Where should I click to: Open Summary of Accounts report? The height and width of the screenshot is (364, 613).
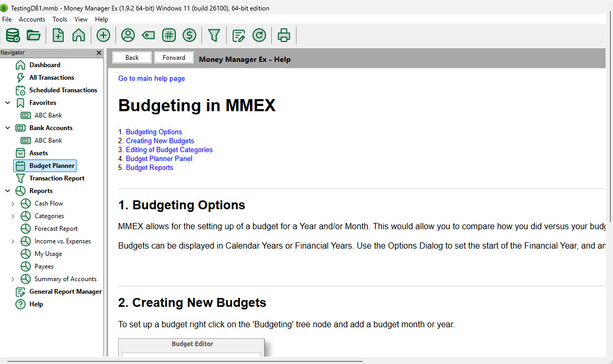click(65, 279)
